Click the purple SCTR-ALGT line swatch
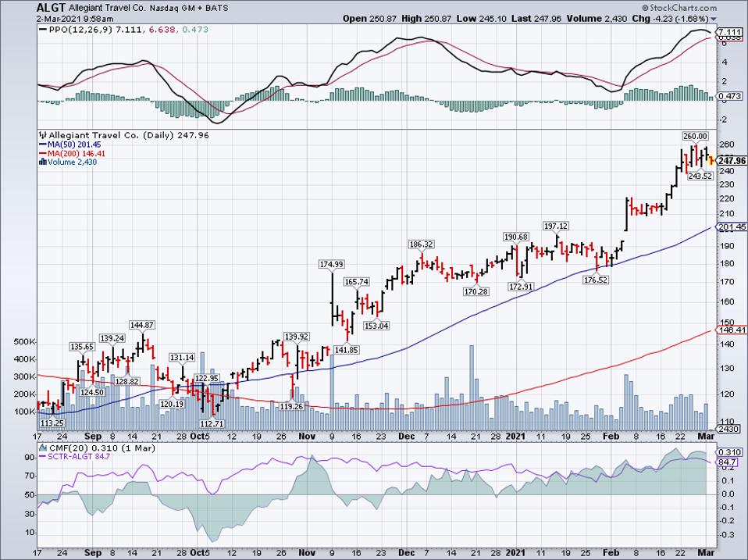 [x=43, y=457]
